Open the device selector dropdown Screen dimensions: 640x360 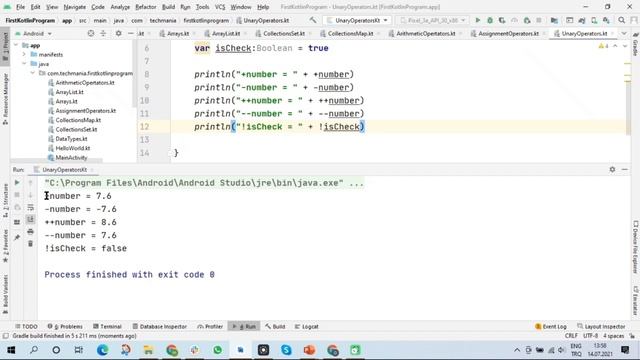[433, 20]
